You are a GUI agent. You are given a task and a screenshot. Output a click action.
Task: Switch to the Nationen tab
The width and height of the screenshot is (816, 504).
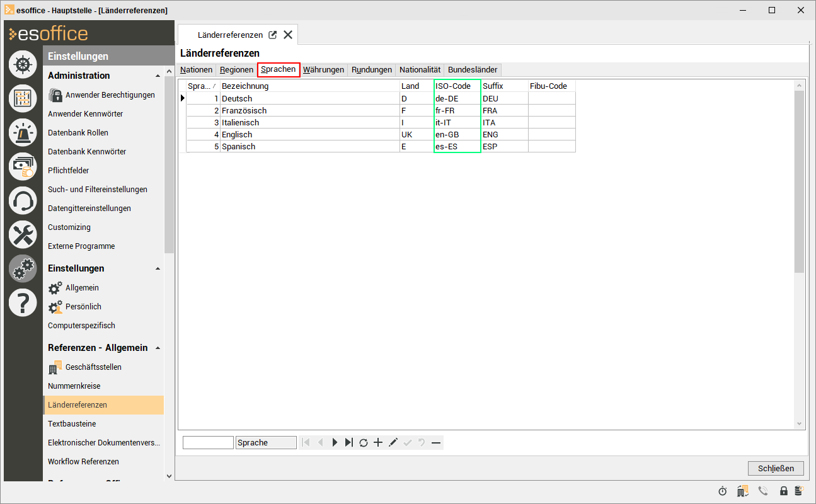click(x=196, y=70)
